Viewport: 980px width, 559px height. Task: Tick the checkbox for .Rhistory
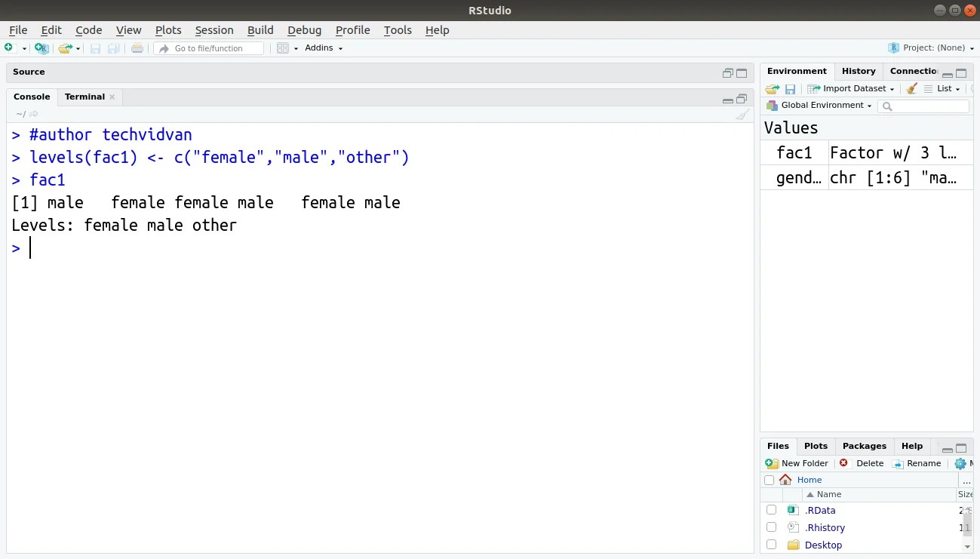[x=771, y=527]
